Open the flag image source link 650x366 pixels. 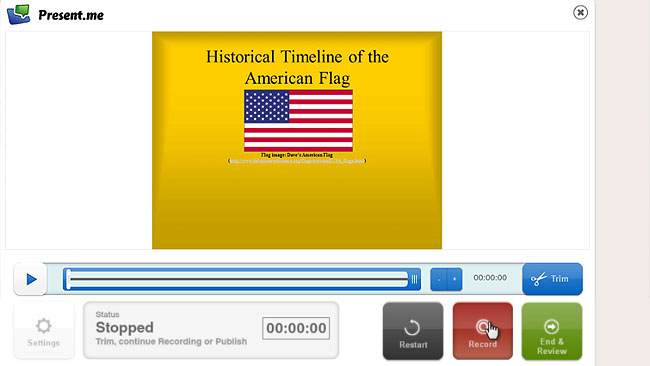coord(297,161)
